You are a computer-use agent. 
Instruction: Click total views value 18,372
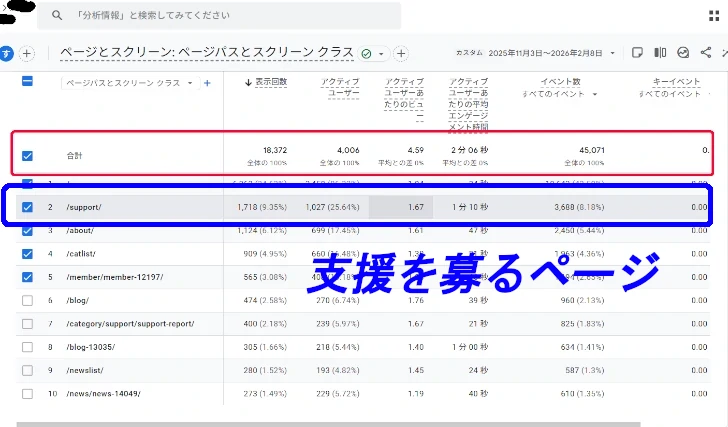click(x=275, y=150)
